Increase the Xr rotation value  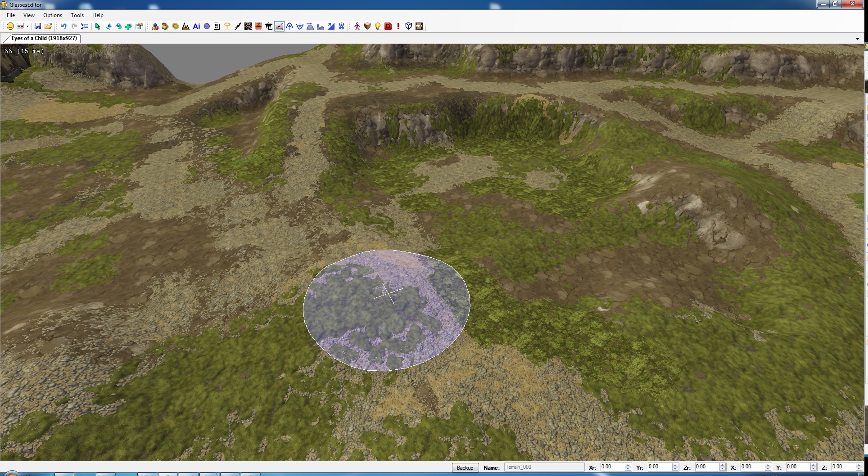628,465
